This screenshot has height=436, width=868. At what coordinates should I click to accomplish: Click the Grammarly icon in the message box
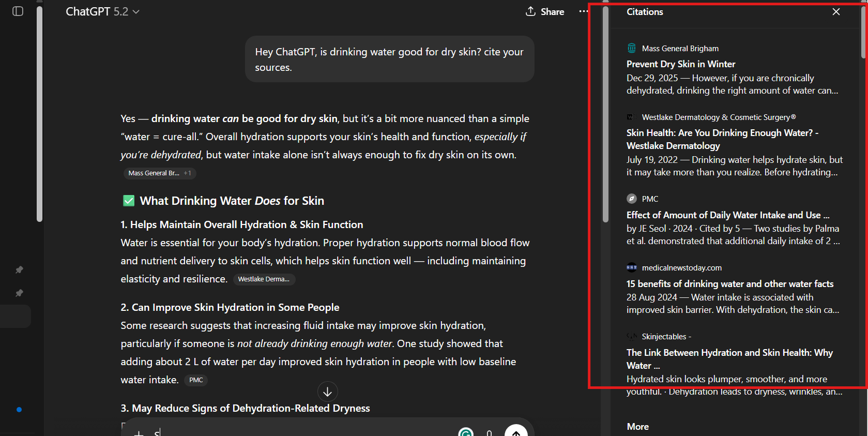point(465,433)
